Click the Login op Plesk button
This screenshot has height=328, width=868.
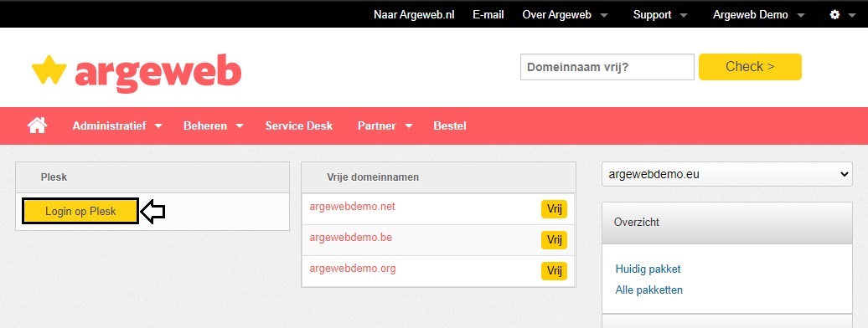click(x=80, y=212)
